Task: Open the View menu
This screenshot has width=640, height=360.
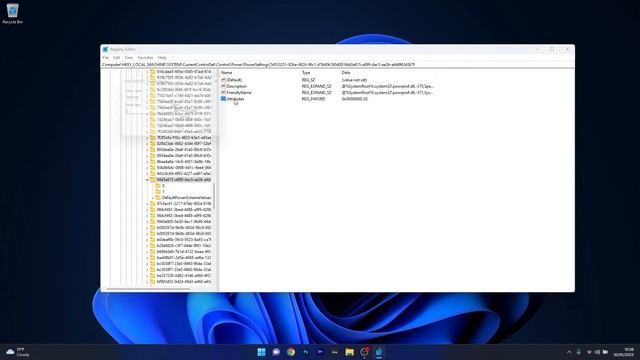Action: coord(129,58)
